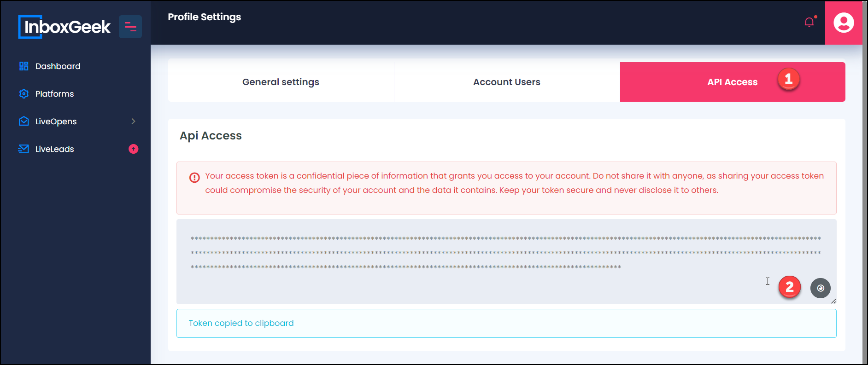Select the API Access tab
This screenshot has width=868, height=365.
click(x=733, y=82)
